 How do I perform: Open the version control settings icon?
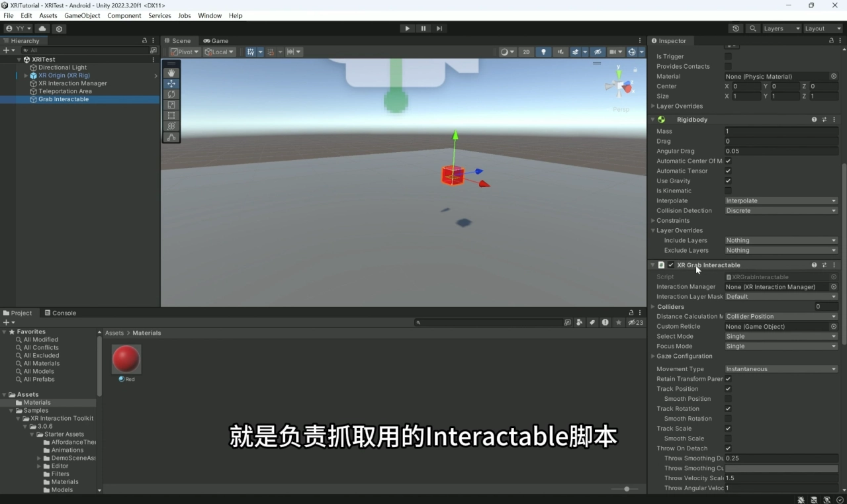coord(60,28)
